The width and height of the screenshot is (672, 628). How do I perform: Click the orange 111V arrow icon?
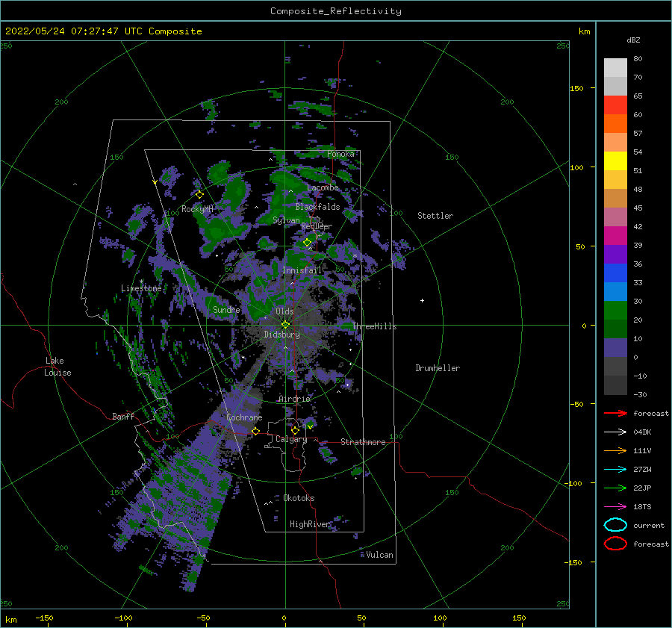point(615,450)
